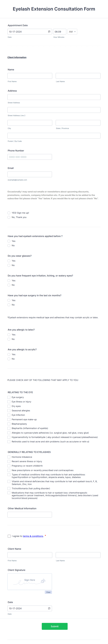
Task: Select 'Yes' for eyelash extensions applied before
Action: 9,241
